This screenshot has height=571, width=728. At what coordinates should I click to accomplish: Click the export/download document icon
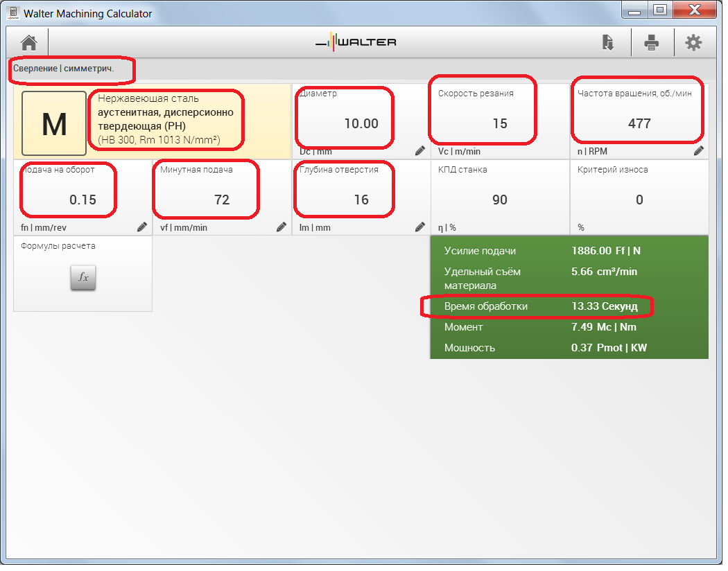(x=608, y=42)
